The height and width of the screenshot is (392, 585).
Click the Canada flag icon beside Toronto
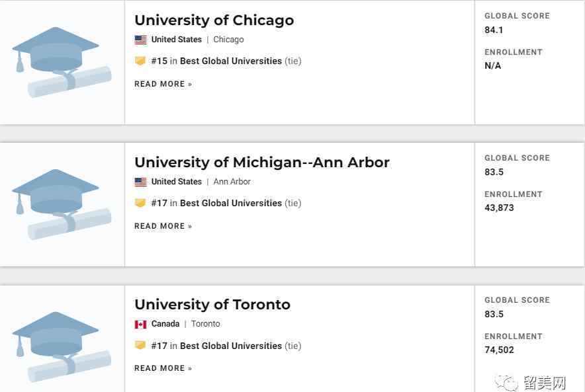pos(141,324)
